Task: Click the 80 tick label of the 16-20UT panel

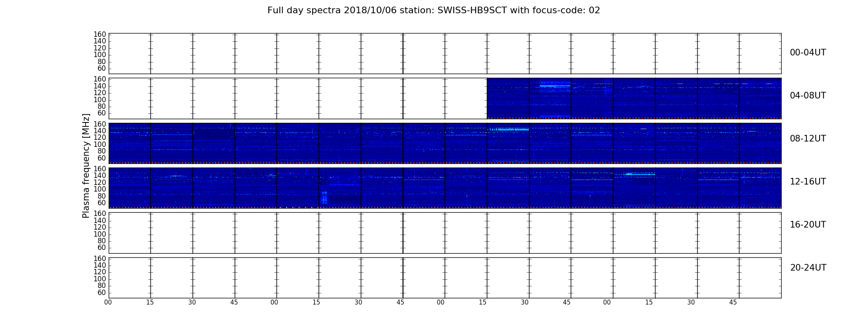Action: 102,241
